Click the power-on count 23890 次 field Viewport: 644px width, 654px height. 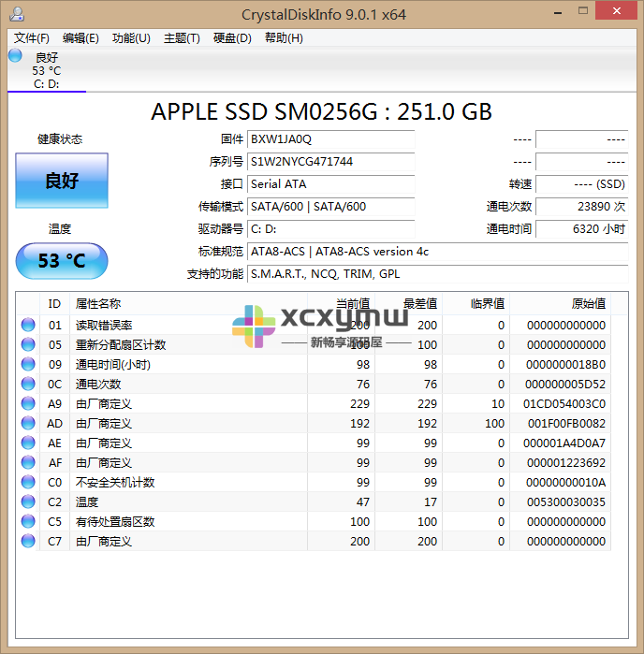(582, 207)
